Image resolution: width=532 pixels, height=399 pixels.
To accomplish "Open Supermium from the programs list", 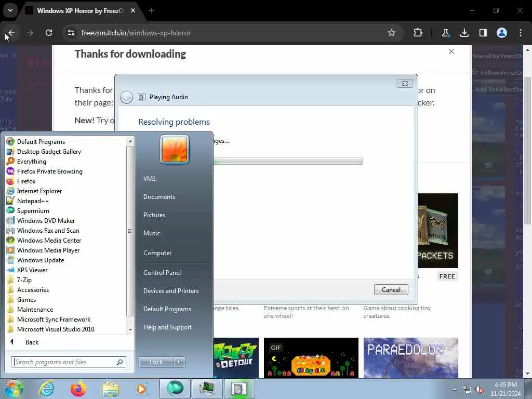I will [33, 210].
